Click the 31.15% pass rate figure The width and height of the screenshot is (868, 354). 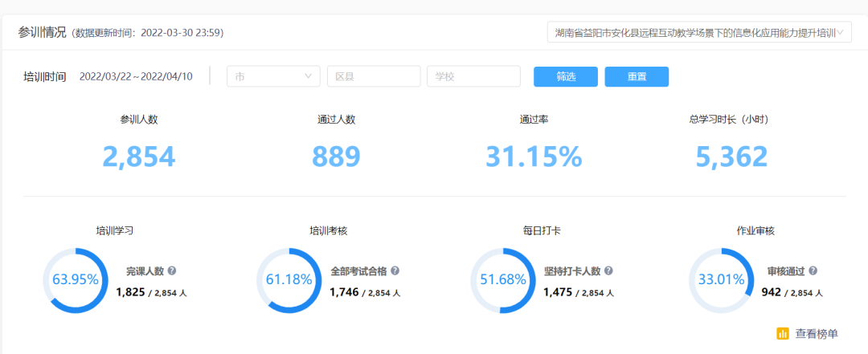533,157
